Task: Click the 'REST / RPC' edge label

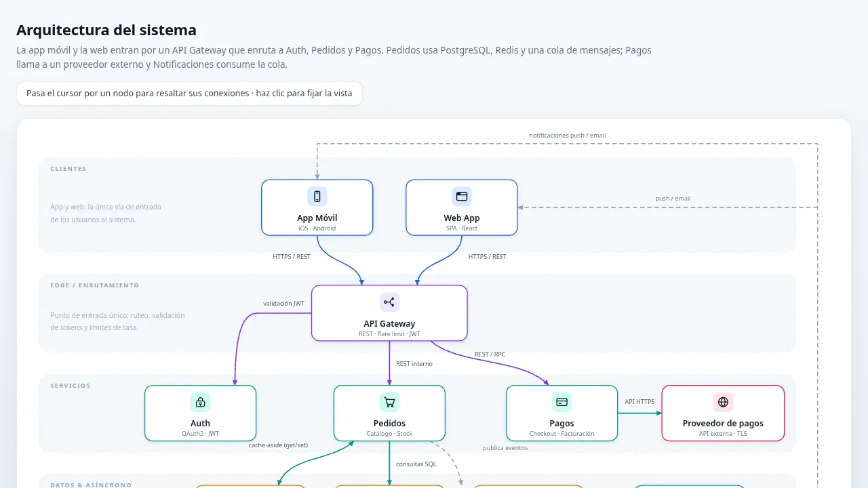Action: 490,354
